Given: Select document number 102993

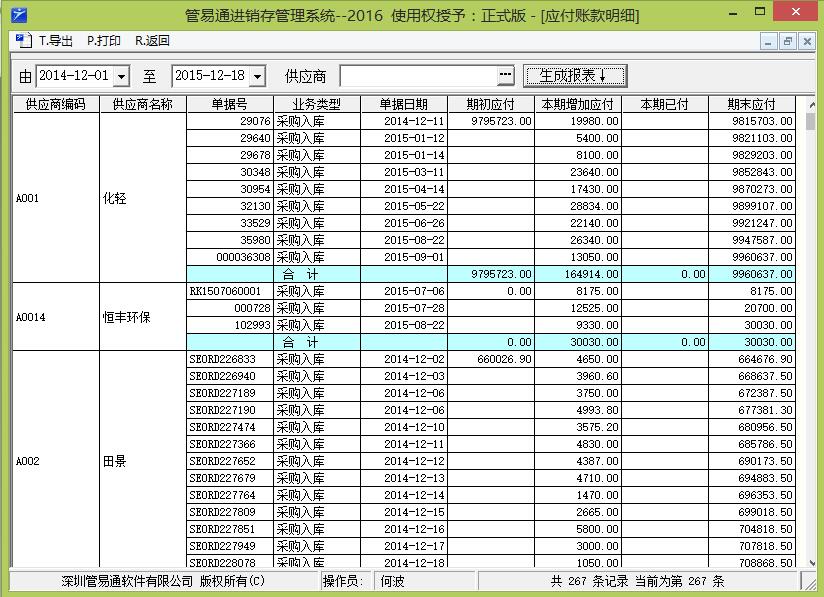Looking at the screenshot, I should 230,325.
